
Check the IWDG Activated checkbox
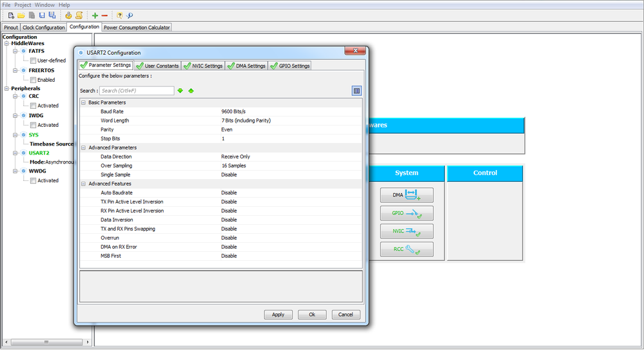click(34, 125)
